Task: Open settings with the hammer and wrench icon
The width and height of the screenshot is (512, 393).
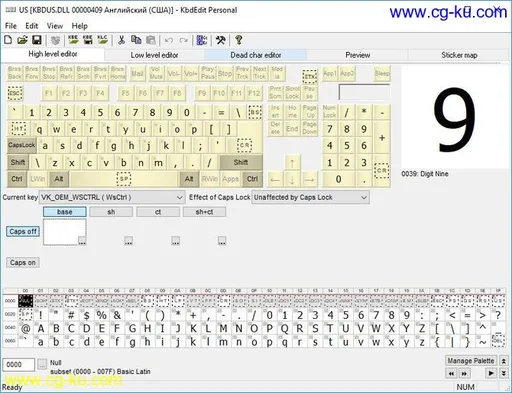Action: click(220, 40)
